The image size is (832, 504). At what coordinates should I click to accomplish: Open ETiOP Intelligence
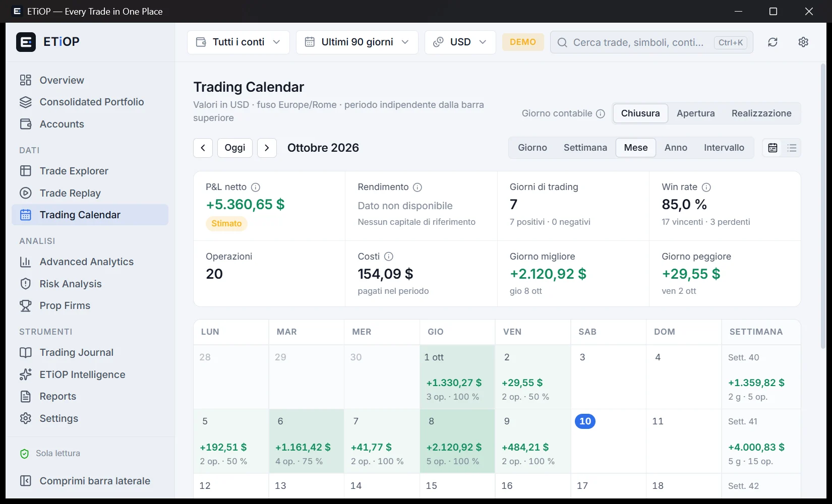(x=90, y=374)
